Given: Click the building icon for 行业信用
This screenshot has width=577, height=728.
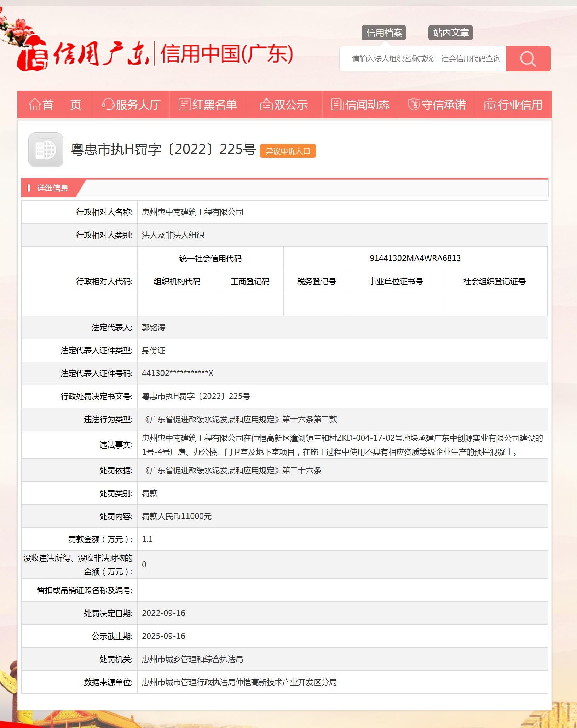Looking at the screenshot, I should click(x=490, y=105).
